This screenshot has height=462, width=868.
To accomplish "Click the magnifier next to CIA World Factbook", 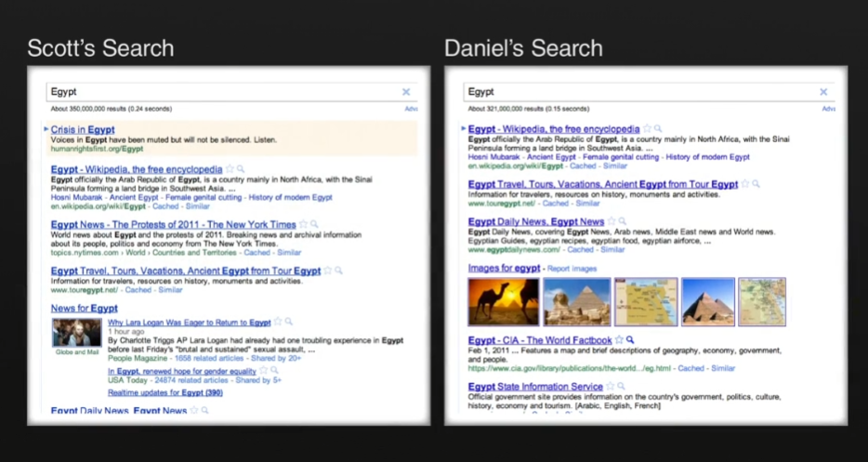I will point(631,340).
